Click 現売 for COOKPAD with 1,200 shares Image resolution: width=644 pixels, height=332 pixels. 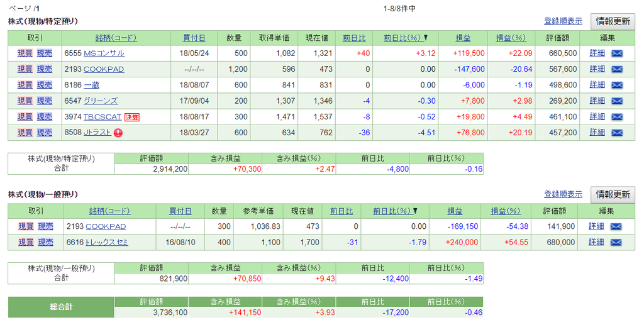(45, 69)
